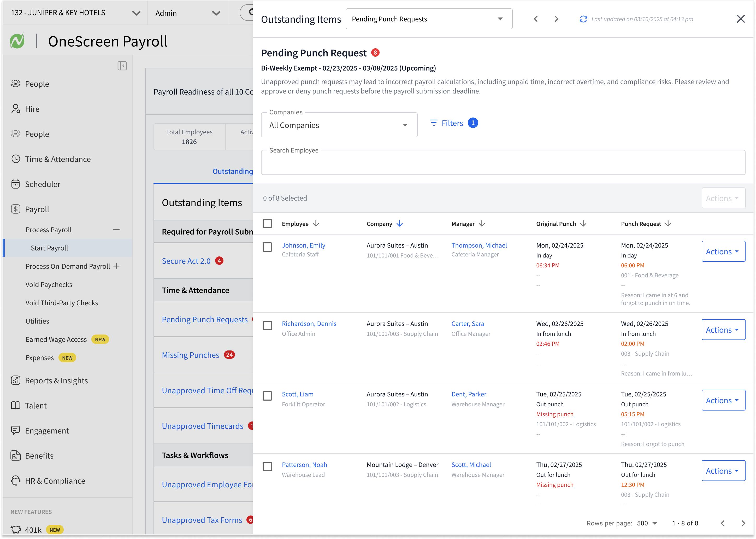The image size is (756, 539).
Task: Check the box for Johnson, Emily
Action: pos(267,247)
